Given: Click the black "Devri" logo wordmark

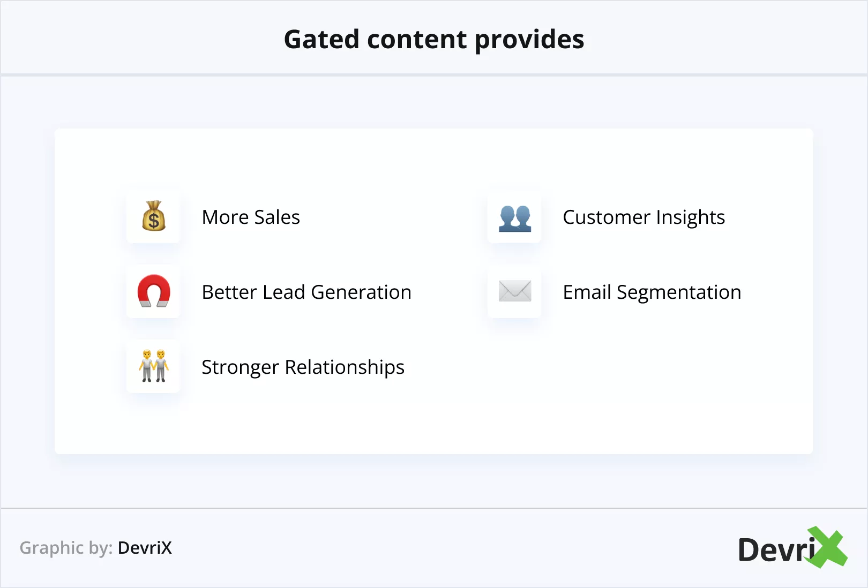Looking at the screenshot, I should [x=775, y=550].
